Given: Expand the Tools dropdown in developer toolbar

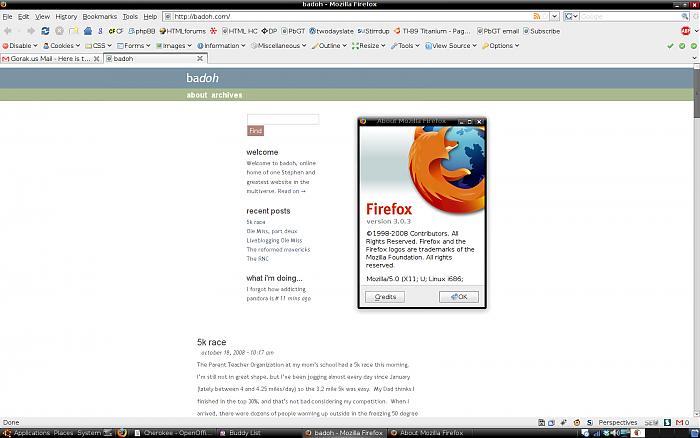Looking at the screenshot, I should [x=405, y=46].
